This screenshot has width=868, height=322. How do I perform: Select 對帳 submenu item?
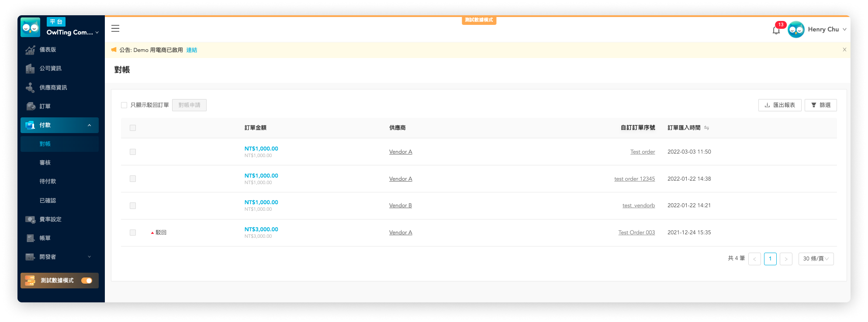59,144
